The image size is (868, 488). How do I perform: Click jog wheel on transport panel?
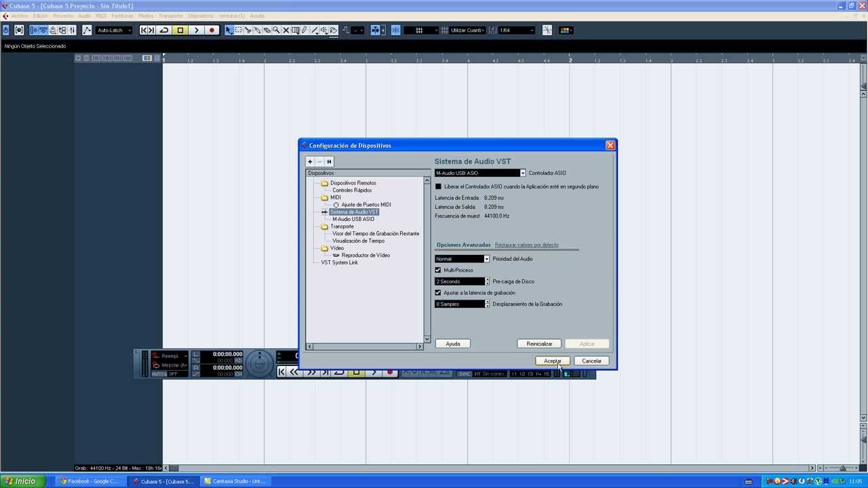(x=259, y=364)
